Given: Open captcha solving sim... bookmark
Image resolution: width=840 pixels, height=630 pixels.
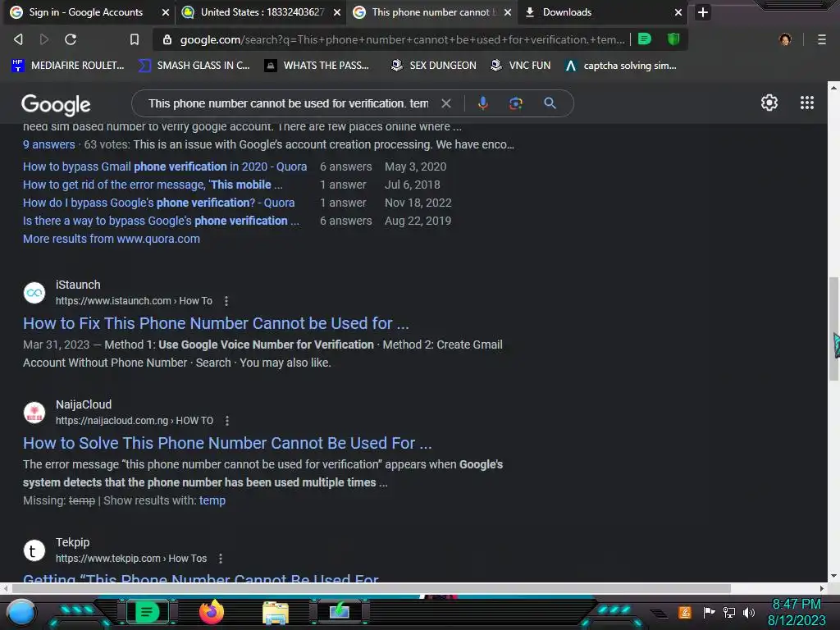Looking at the screenshot, I should [621, 66].
